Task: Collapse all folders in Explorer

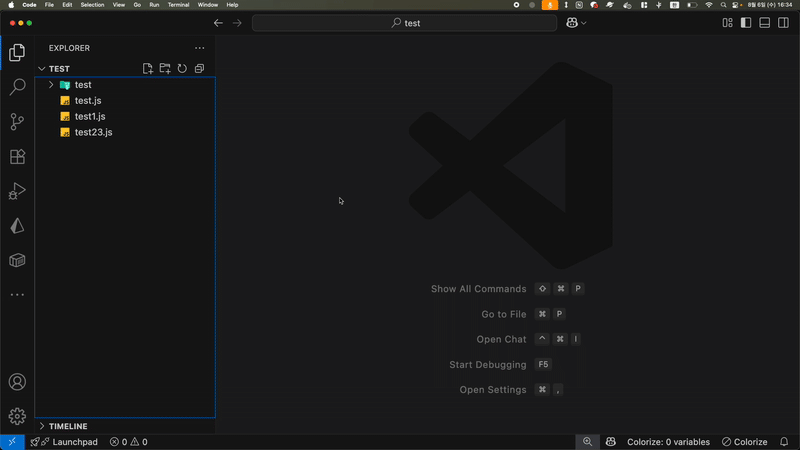Action: pyautogui.click(x=199, y=68)
